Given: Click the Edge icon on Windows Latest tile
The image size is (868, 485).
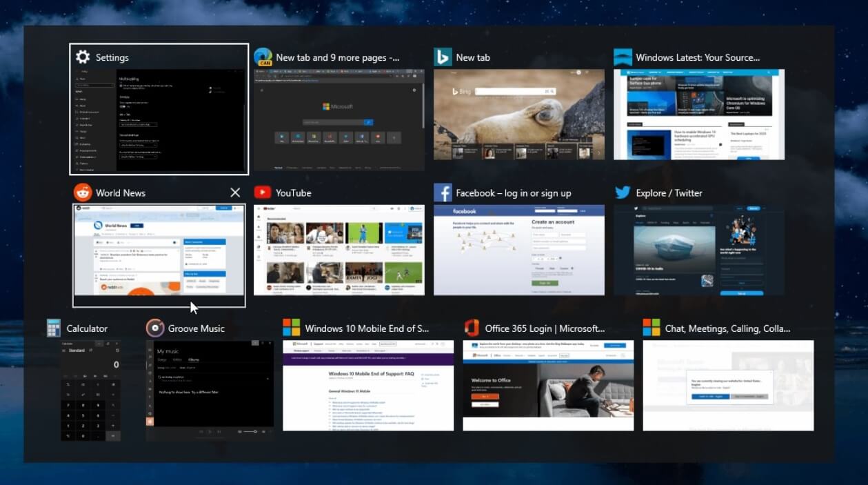Looking at the screenshot, I should click(623, 57).
